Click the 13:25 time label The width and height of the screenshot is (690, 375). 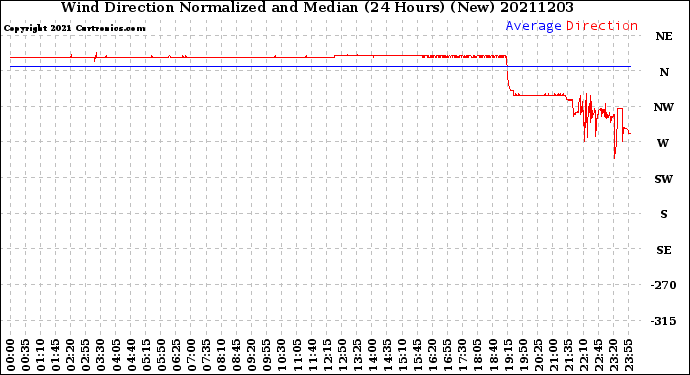pyautogui.click(x=357, y=355)
